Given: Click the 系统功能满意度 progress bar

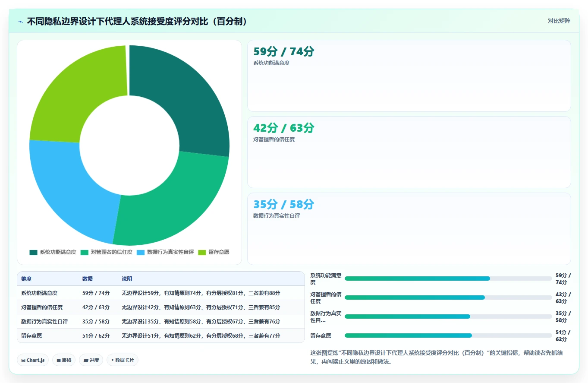Looking at the screenshot, I should (x=448, y=279).
